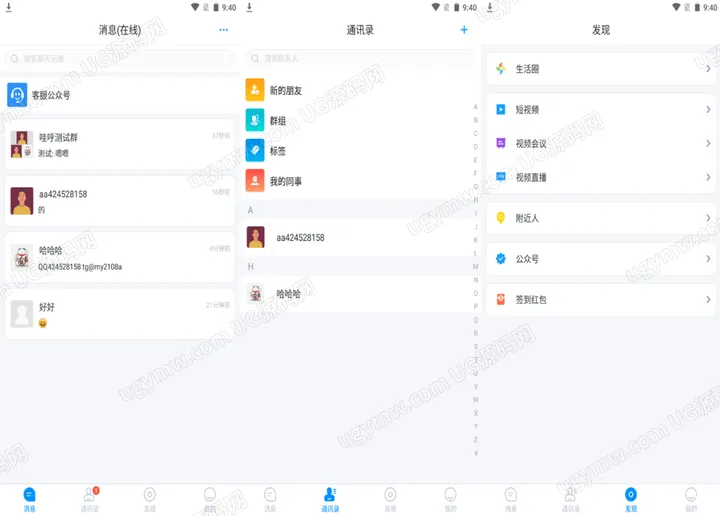Jump to letter A in alphabet index
This screenshot has width=720, height=516.
476,107
